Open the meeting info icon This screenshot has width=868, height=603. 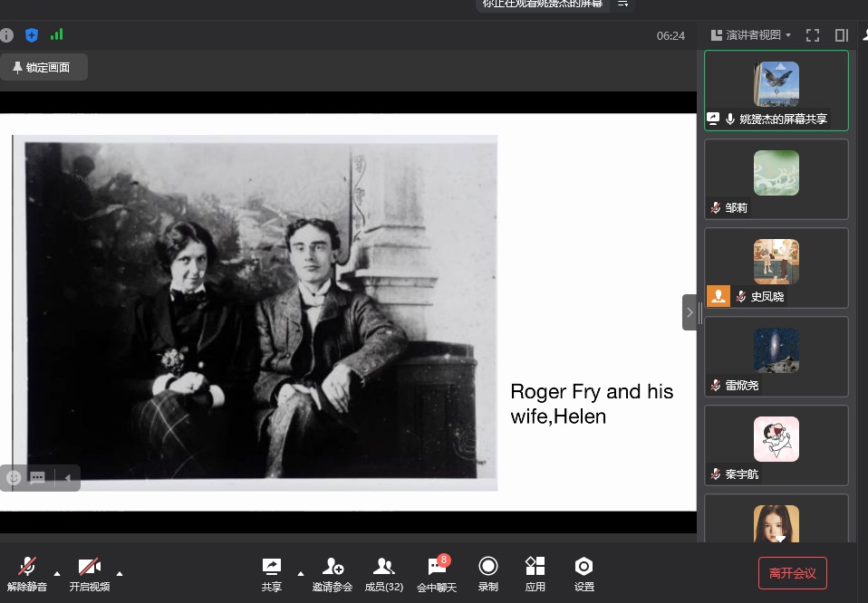click(x=7, y=35)
